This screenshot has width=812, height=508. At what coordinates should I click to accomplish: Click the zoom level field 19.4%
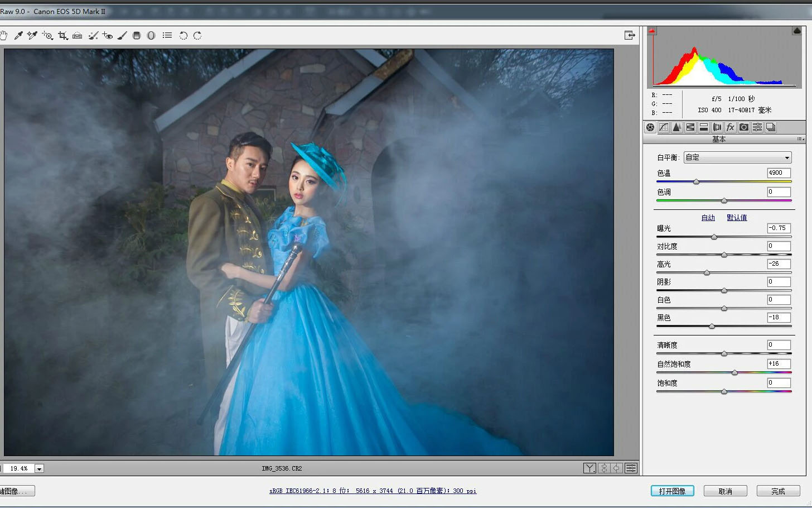tap(18, 469)
